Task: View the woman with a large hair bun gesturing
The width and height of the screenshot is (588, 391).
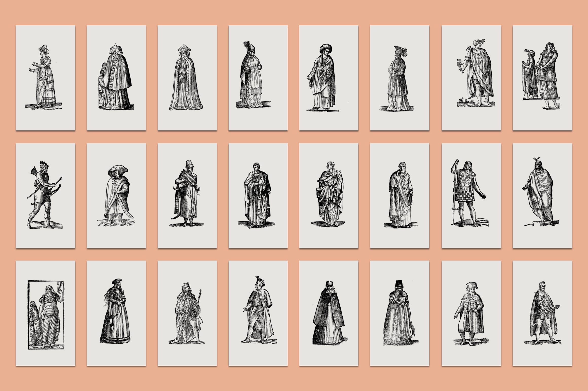Action: point(46,76)
